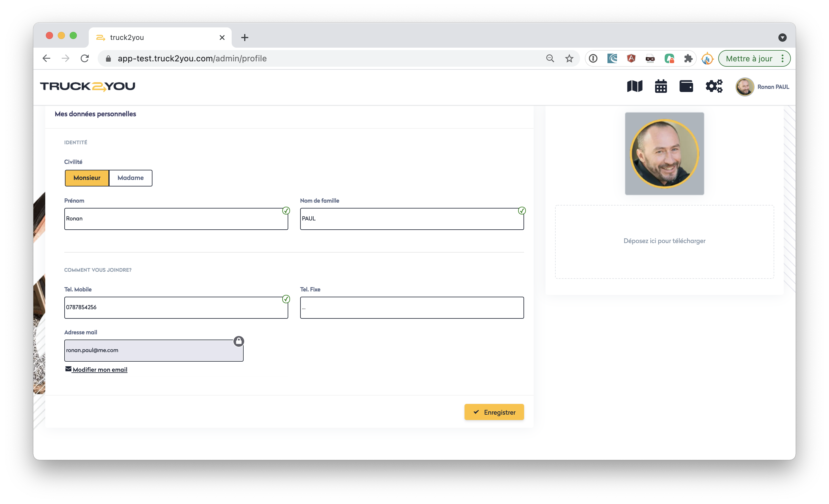Open the calendar icon in header
The width and height of the screenshot is (829, 504).
coord(661,86)
